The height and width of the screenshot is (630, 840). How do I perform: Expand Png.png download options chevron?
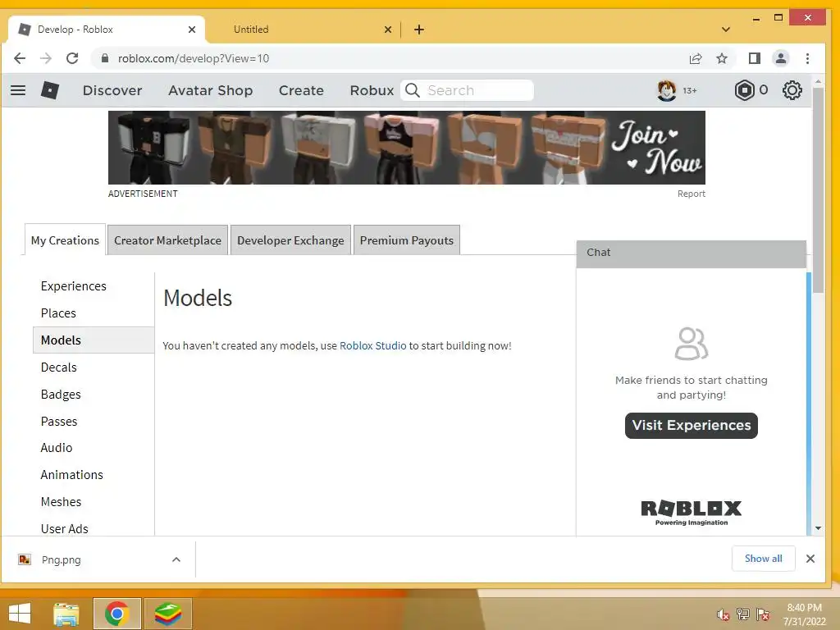[176, 559]
